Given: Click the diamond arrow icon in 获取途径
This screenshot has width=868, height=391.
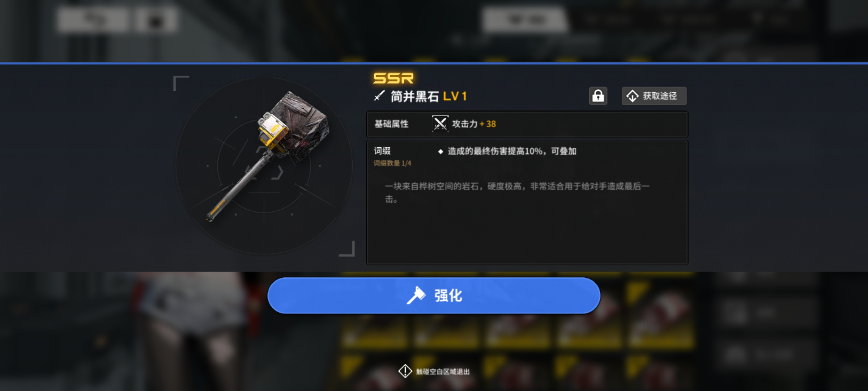Looking at the screenshot, I should pyautogui.click(x=632, y=96).
